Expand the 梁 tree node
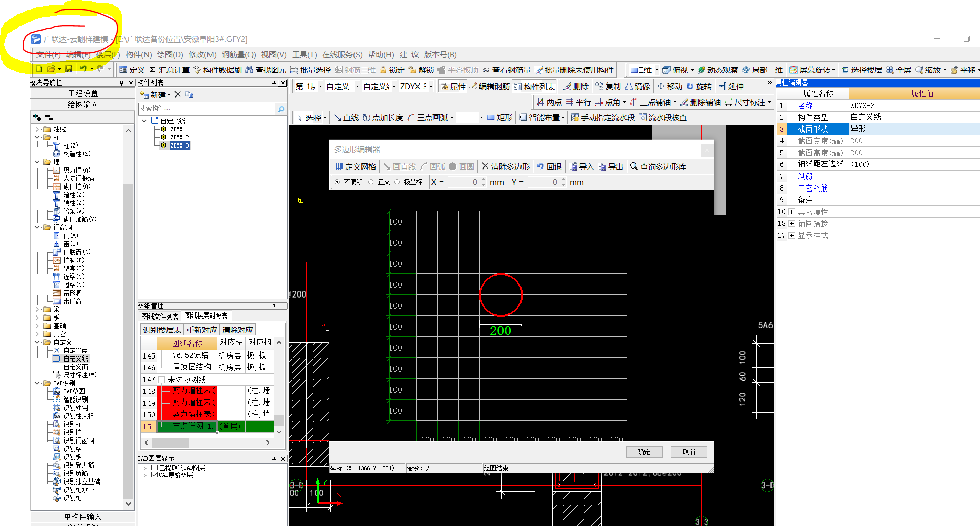 (37, 309)
